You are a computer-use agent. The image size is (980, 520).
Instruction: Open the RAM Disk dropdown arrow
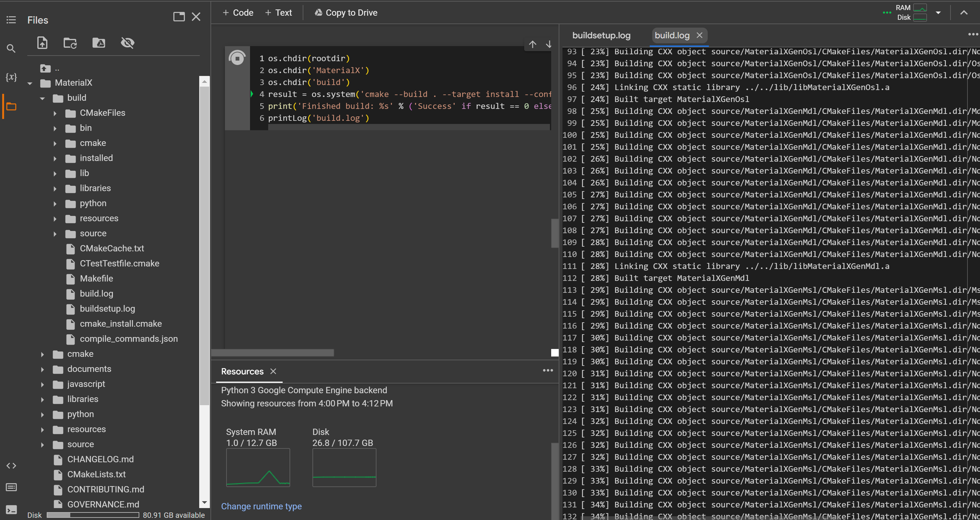(x=938, y=13)
